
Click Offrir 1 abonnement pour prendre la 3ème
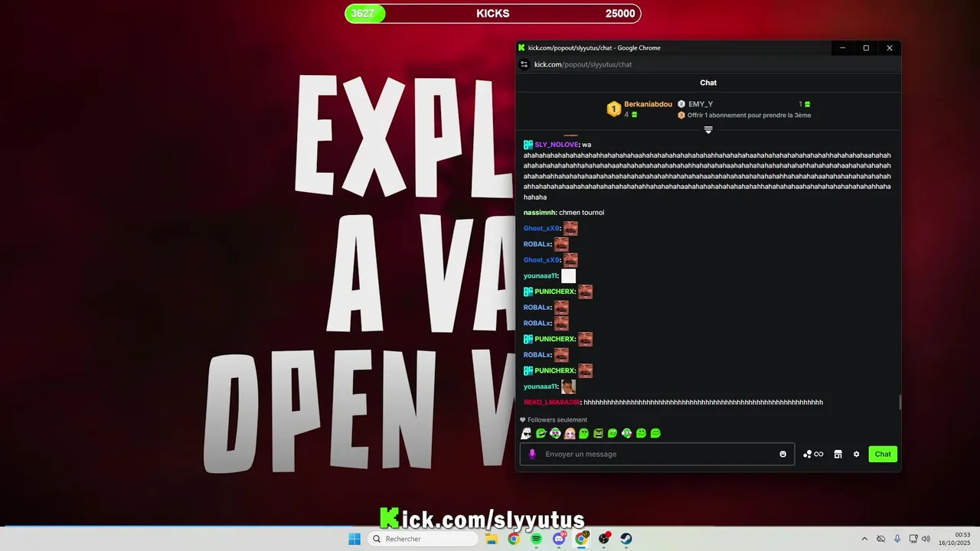click(x=749, y=116)
